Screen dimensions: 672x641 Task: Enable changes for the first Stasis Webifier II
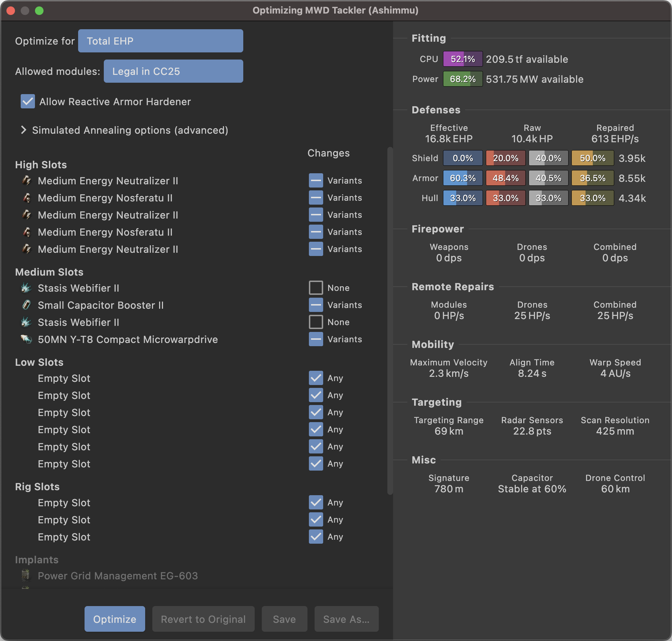(316, 287)
